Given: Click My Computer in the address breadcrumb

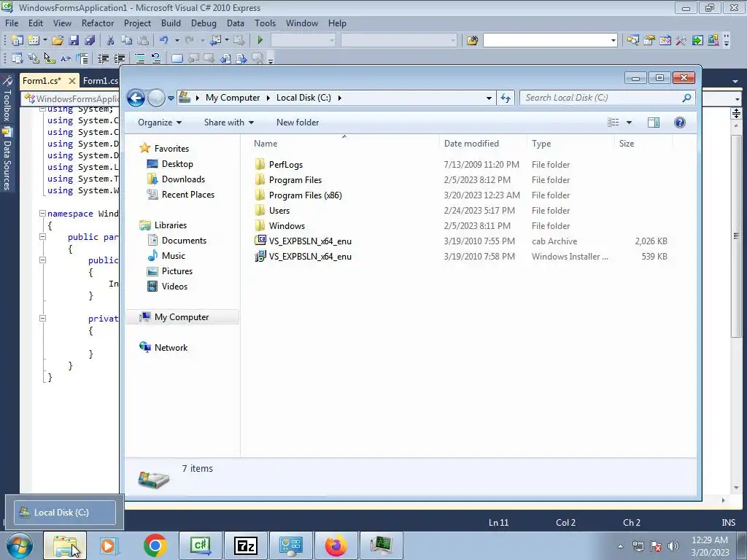Looking at the screenshot, I should 233,98.
